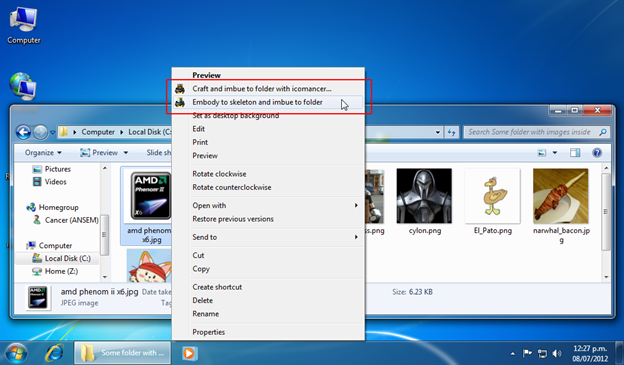The height and width of the screenshot is (365, 624).
Task: Select Cancer (ANSEM) homegroup user
Action: (x=65, y=220)
